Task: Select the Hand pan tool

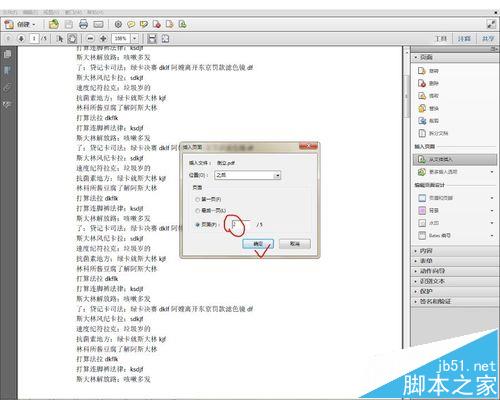Action: [72, 39]
